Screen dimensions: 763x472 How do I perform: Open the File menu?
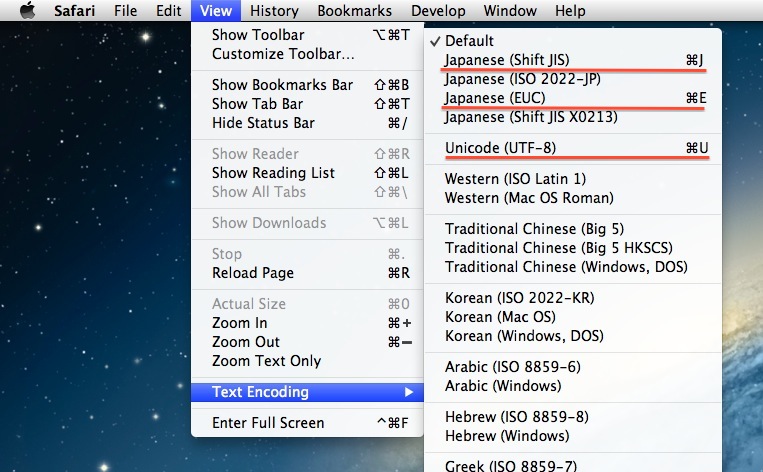126,11
